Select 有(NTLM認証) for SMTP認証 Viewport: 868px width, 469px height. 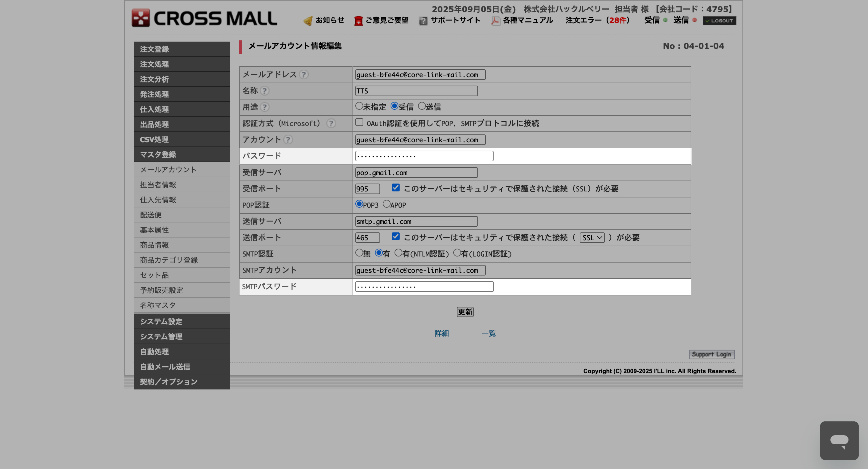coord(398,253)
